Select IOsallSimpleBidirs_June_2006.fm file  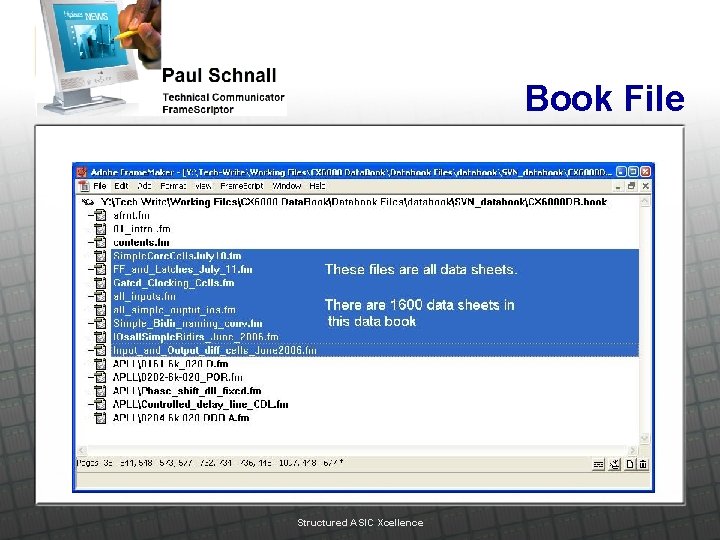(196, 337)
